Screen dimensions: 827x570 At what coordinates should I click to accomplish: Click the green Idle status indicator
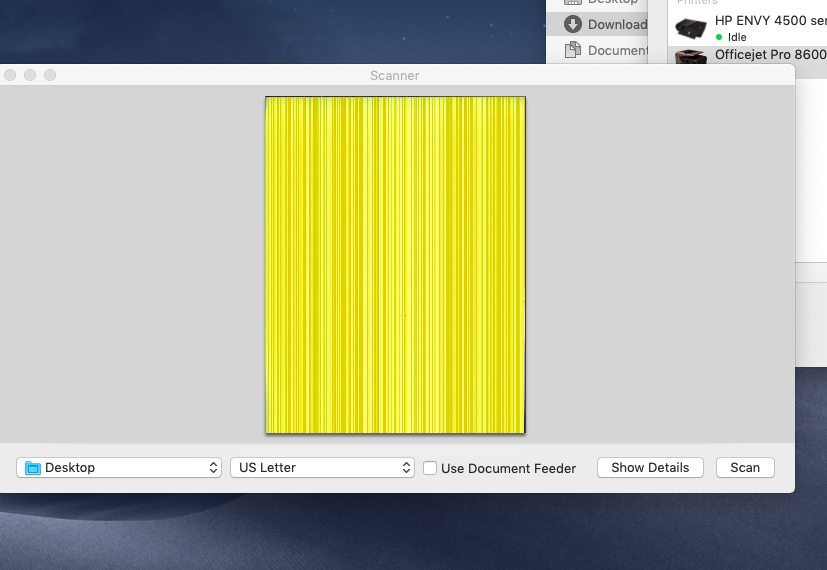[719, 37]
